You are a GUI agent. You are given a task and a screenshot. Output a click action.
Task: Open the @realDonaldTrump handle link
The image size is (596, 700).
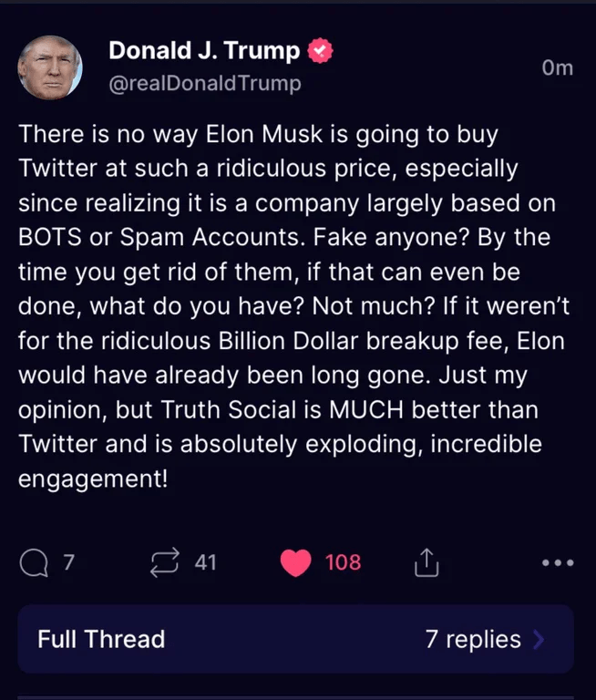[x=204, y=84]
